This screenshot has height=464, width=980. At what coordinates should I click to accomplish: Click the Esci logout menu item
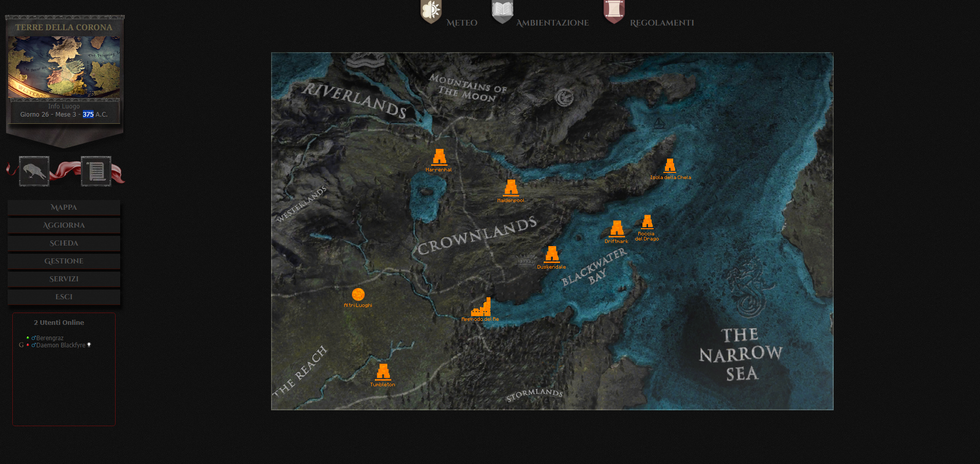(x=64, y=297)
